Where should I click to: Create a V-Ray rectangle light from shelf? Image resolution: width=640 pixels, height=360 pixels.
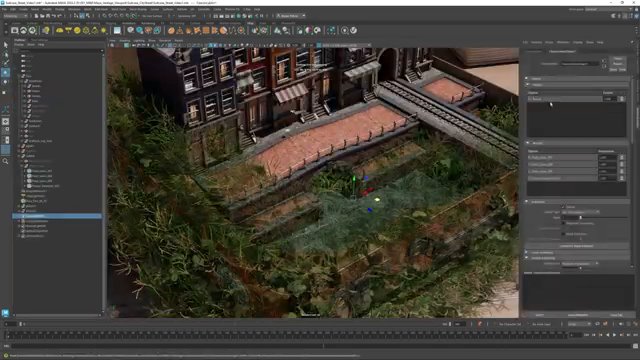click(x=68, y=30)
